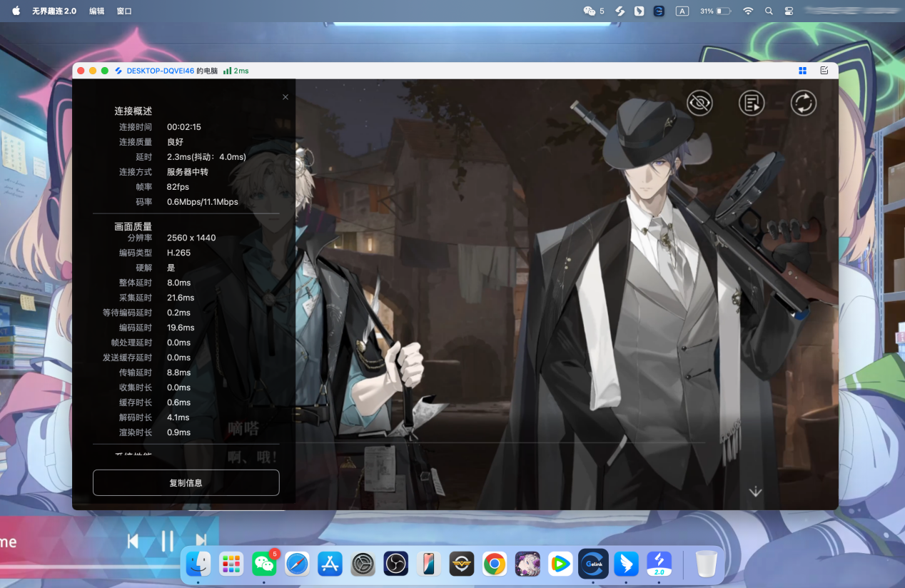Click the 复制信息 button
Viewport: 905px width, 588px height.
(186, 482)
